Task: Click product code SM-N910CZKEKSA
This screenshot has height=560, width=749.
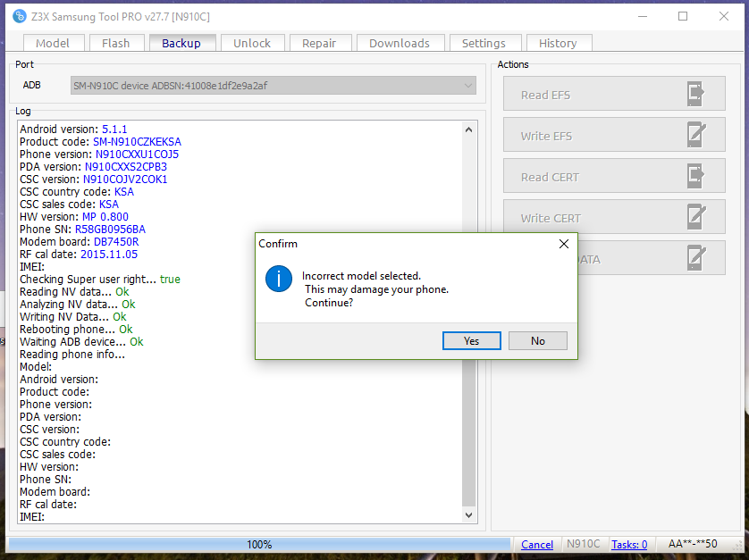Action: (137, 142)
